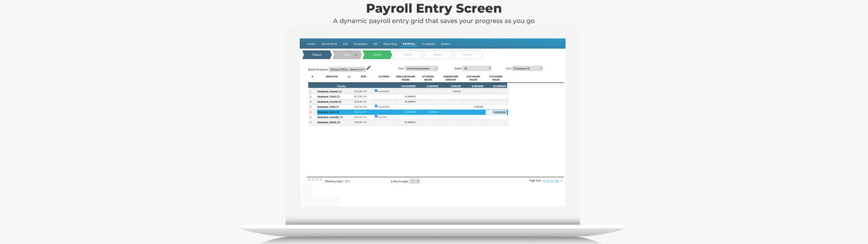Go to the Status step
The width and height of the screenshot is (868, 244).
pos(317,55)
